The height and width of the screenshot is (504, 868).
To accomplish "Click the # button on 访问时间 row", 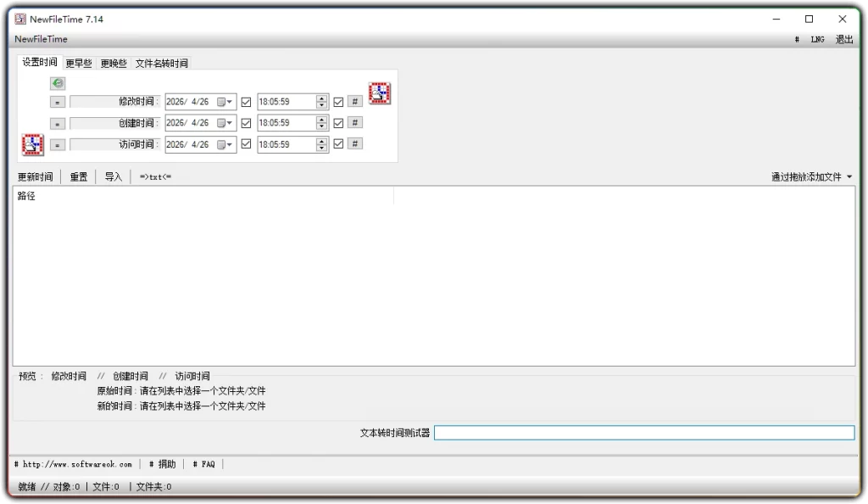I will pyautogui.click(x=354, y=143).
